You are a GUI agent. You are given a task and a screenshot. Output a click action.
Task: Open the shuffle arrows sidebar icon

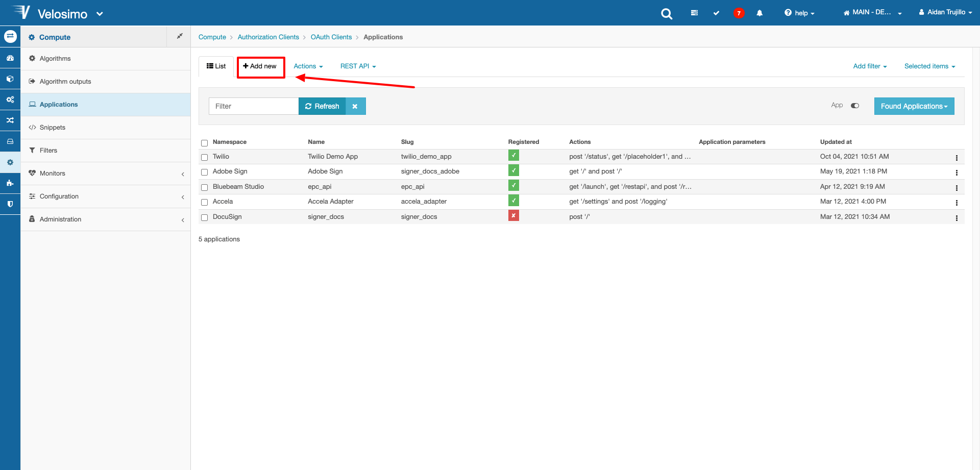(10, 120)
